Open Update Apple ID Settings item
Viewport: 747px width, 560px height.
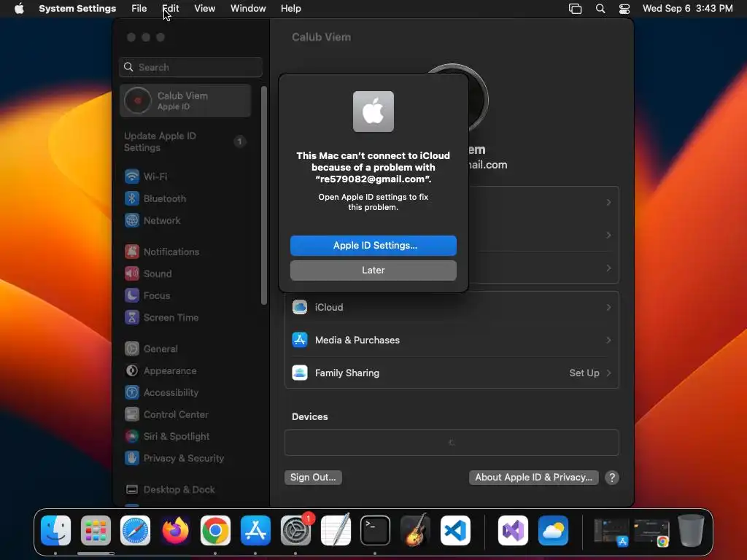tap(185, 141)
